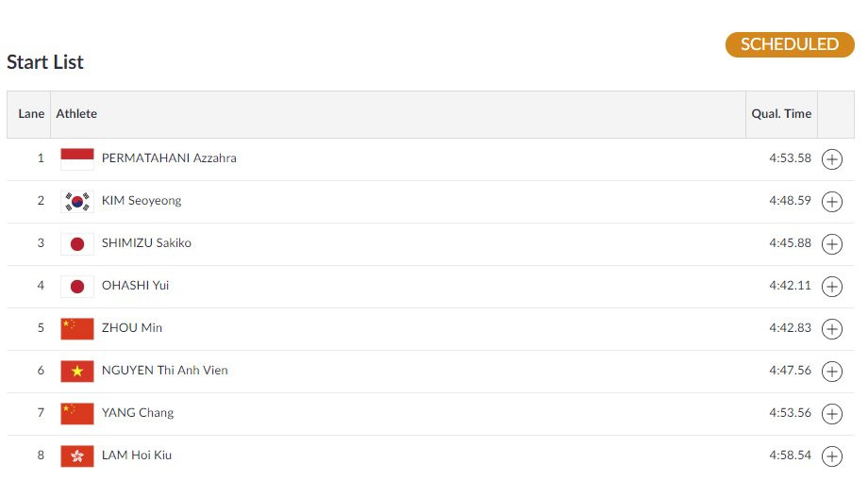This screenshot has width=868, height=497.
Task: Expand LAM Hoi Kiu's row
Action: click(x=831, y=456)
